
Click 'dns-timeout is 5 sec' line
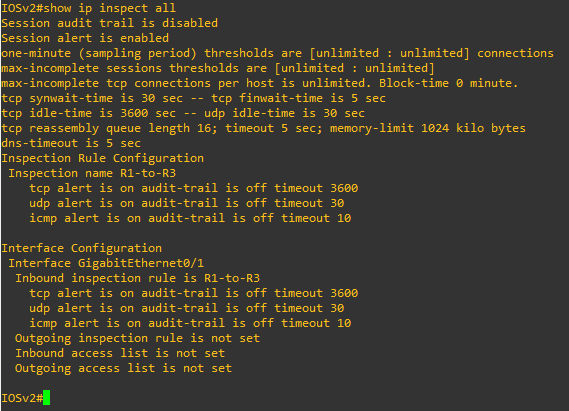[71, 143]
